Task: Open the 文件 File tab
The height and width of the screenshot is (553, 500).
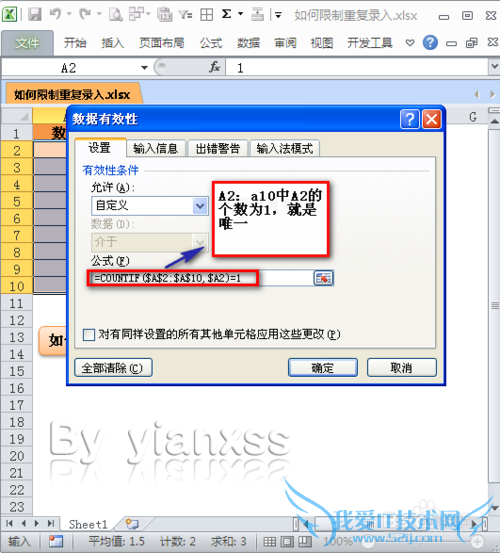Action: [x=27, y=43]
